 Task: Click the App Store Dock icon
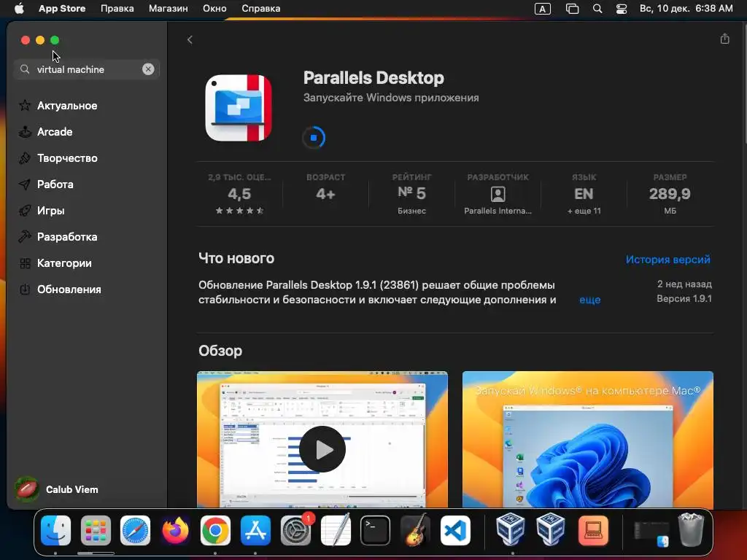coord(255,530)
